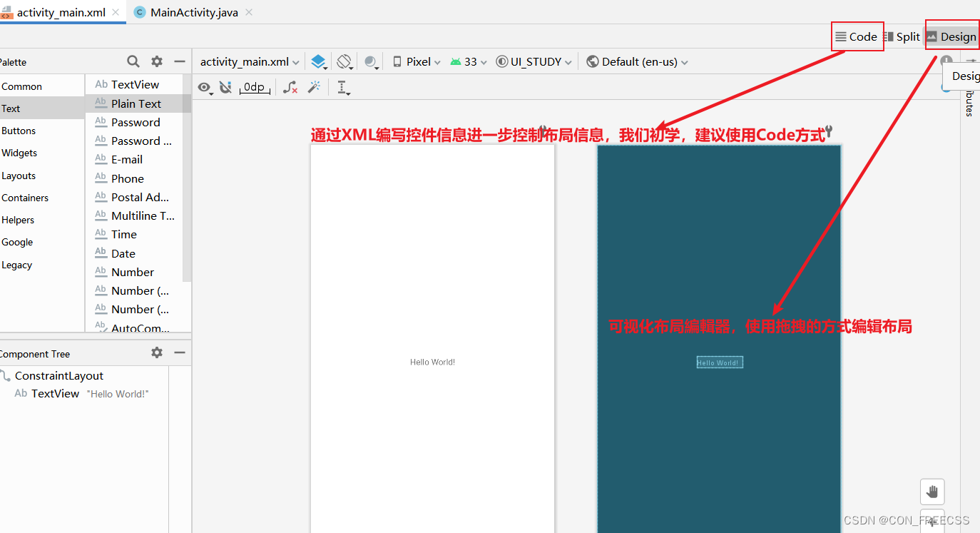Open Guidelines dropdown in toolbar
980x533 pixels.
[344, 88]
